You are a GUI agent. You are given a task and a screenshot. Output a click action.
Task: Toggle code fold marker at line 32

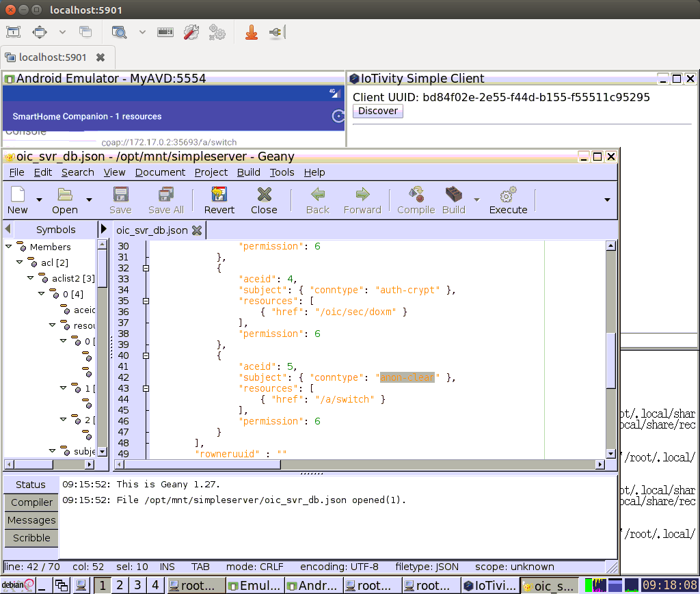[145, 268]
